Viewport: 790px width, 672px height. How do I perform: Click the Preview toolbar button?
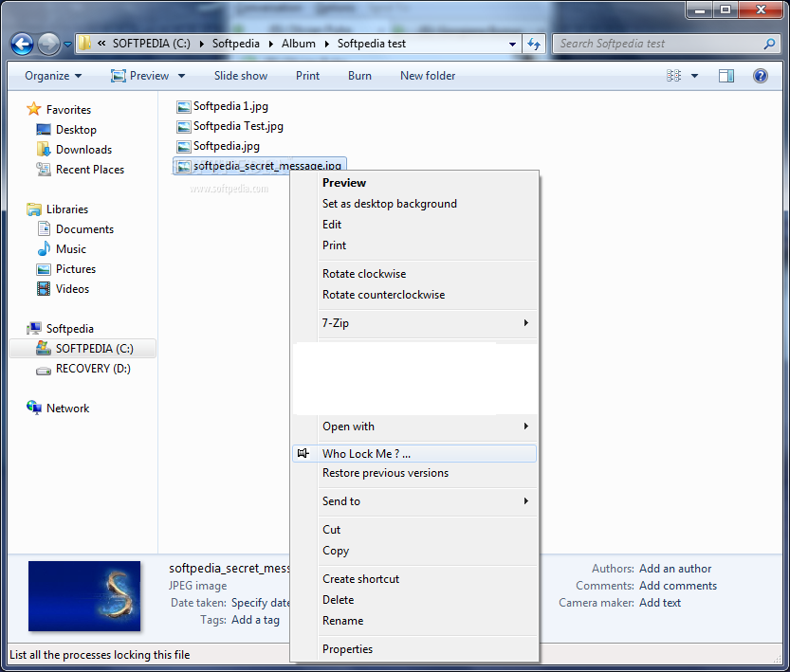pyautogui.click(x=140, y=76)
